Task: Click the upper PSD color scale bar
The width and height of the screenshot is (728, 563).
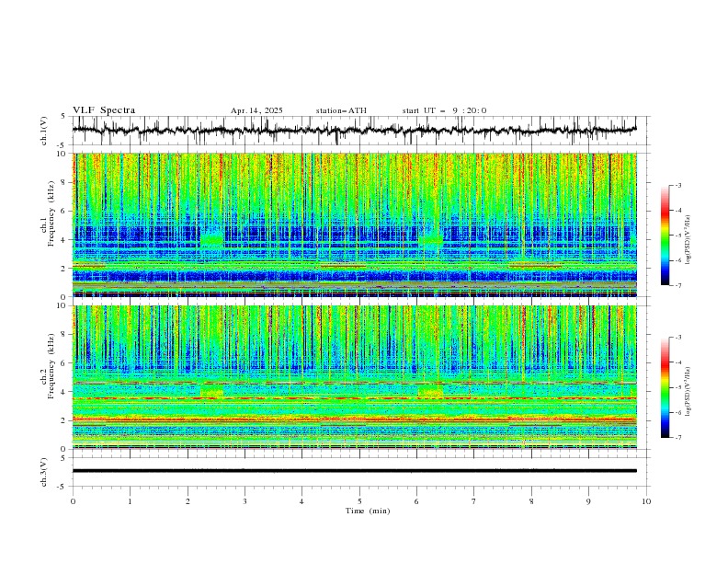Action: [x=665, y=236]
